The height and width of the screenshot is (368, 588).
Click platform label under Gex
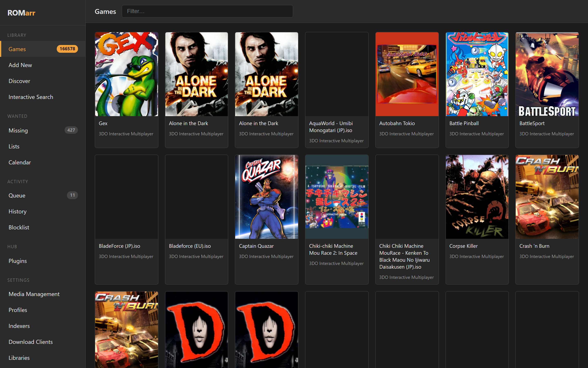click(126, 134)
